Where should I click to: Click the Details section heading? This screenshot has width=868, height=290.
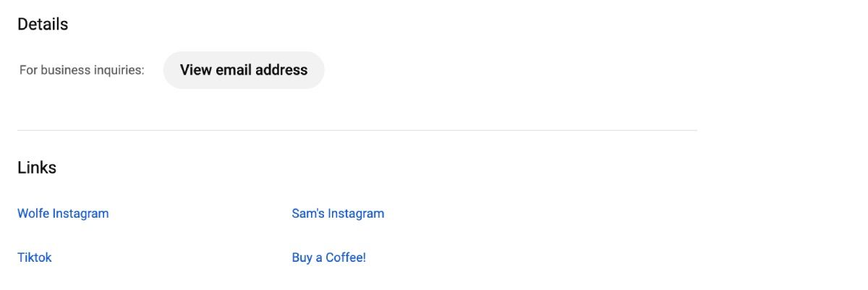tap(43, 25)
